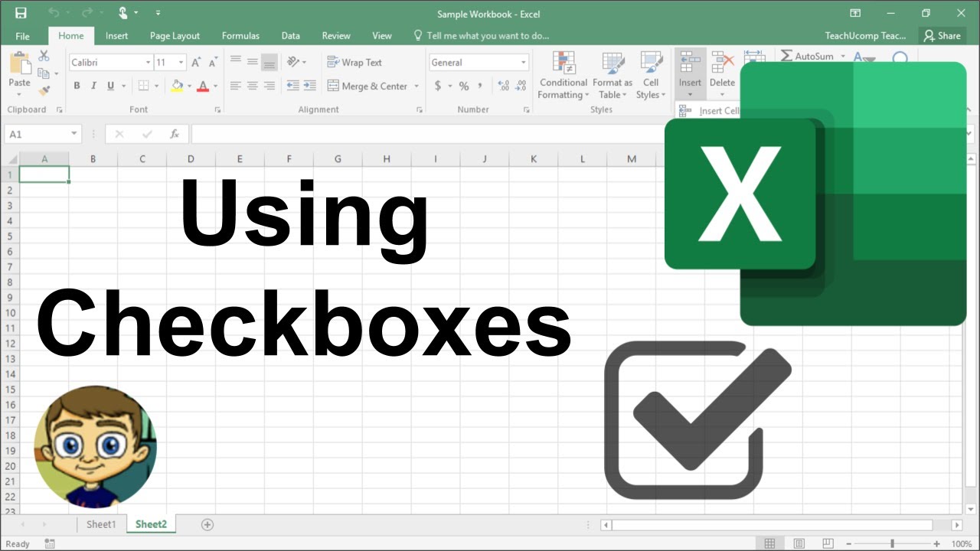Select Bottom Align vertical alignment
The width and height of the screenshot is (980, 551).
269,62
